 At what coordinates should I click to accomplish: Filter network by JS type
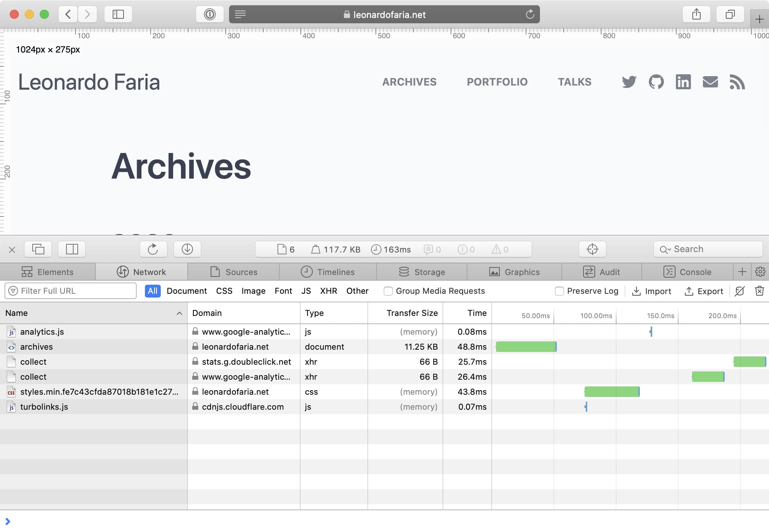(306, 291)
